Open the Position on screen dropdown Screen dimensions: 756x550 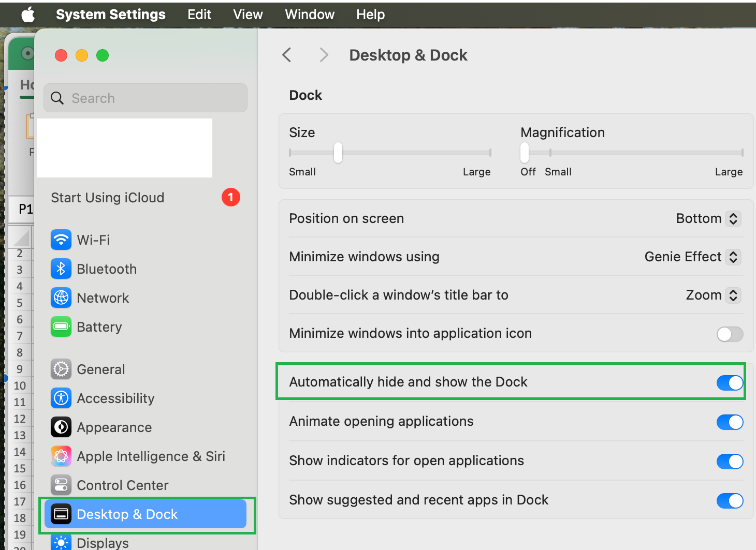click(x=733, y=218)
